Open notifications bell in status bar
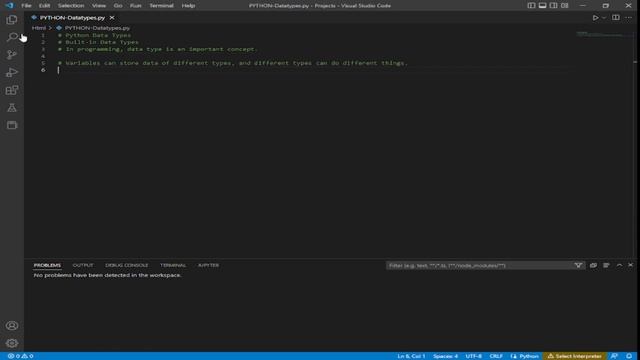 pyautogui.click(x=629, y=356)
